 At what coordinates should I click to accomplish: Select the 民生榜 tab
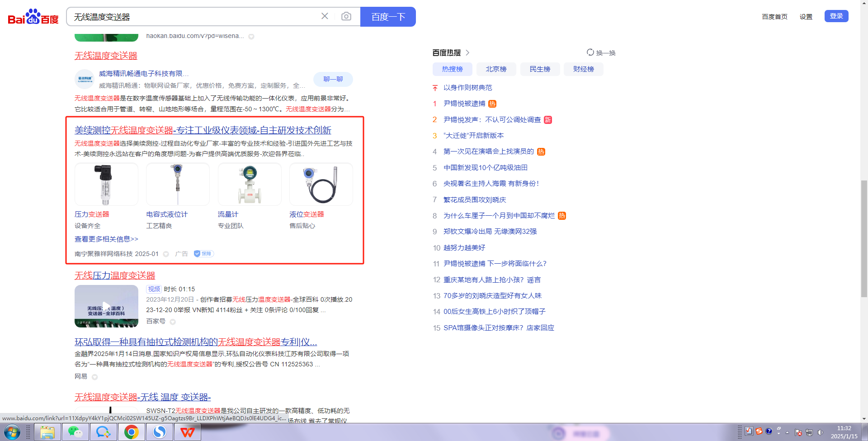tap(540, 69)
